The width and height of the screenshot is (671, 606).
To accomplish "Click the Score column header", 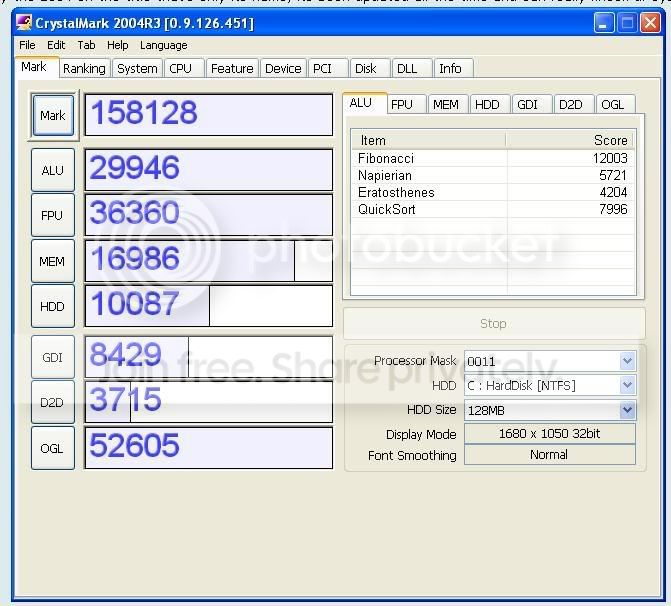I will (570, 140).
